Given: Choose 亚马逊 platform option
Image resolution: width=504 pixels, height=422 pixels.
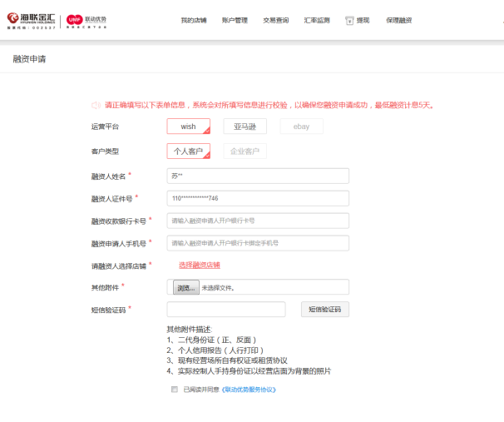Looking at the screenshot, I should [245, 127].
